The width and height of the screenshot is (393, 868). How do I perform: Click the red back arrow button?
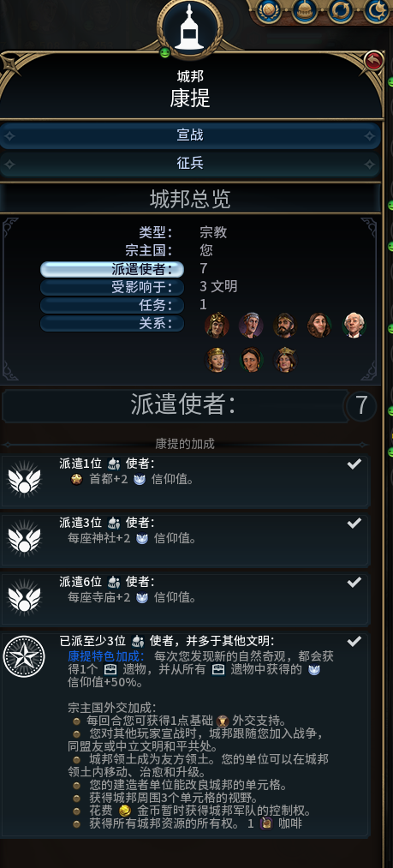pos(373,60)
